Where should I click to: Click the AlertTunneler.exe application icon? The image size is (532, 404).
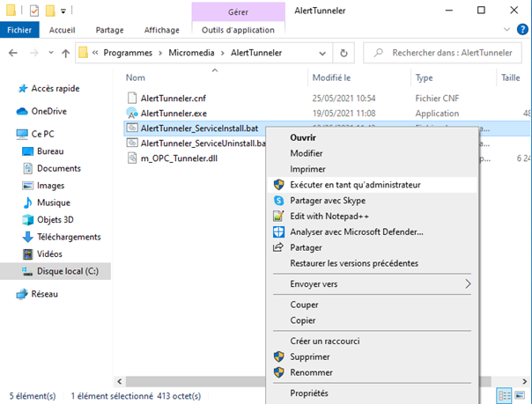(x=132, y=113)
